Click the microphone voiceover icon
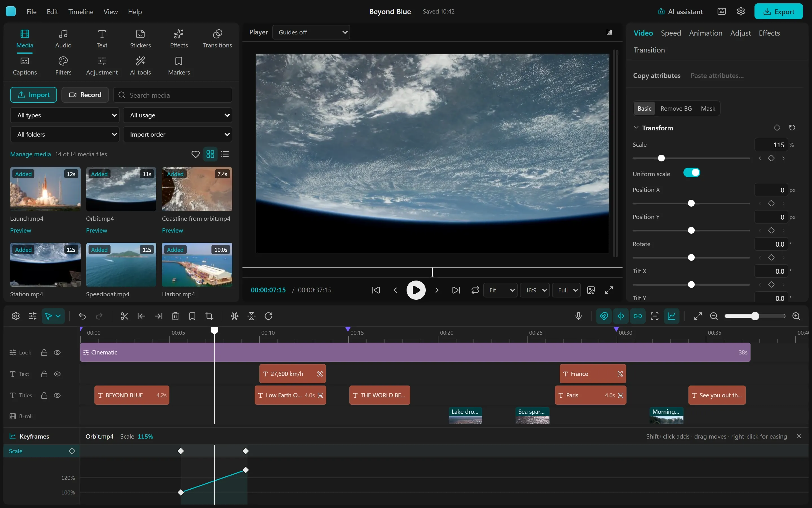Image resolution: width=812 pixels, height=508 pixels. tap(579, 316)
